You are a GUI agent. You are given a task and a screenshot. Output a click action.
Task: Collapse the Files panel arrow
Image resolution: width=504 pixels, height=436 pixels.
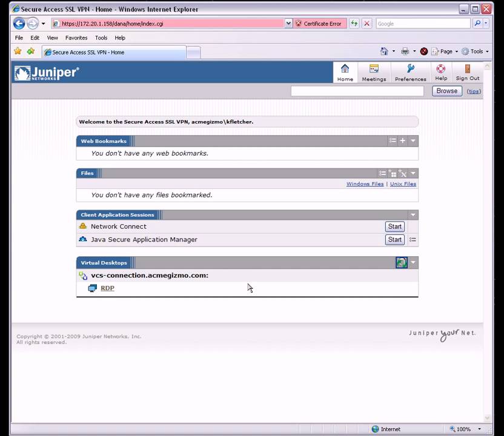[413, 174]
